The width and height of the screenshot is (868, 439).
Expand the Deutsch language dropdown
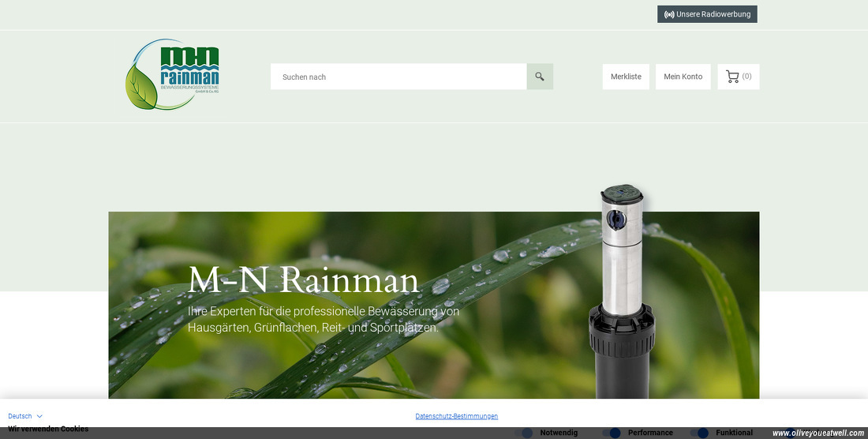pyautogui.click(x=25, y=416)
